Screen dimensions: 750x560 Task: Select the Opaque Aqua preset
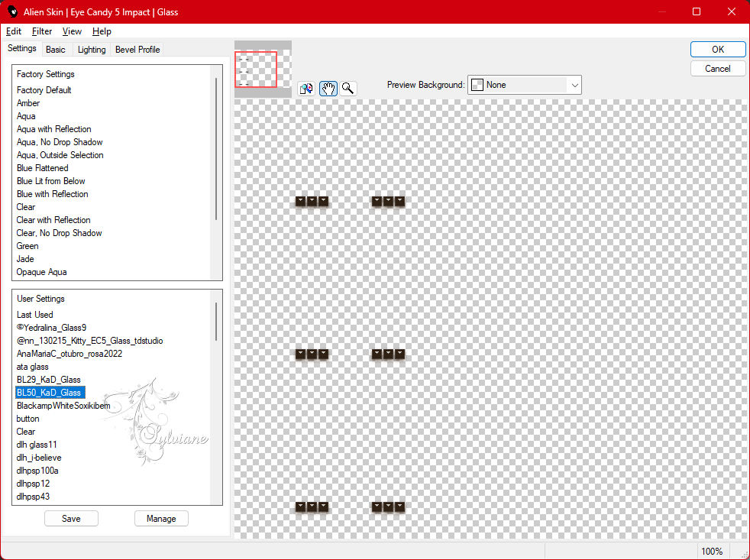tap(41, 272)
